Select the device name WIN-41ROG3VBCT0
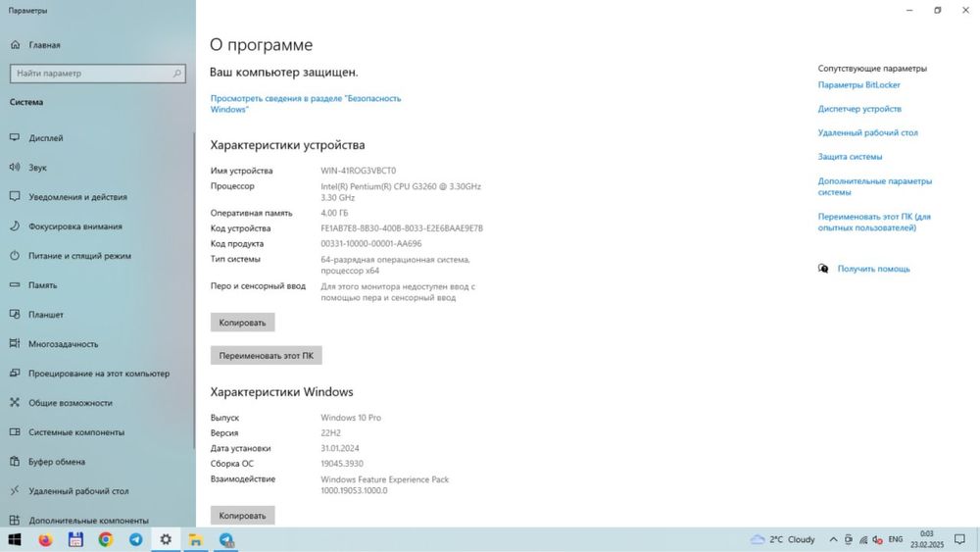 (358, 171)
